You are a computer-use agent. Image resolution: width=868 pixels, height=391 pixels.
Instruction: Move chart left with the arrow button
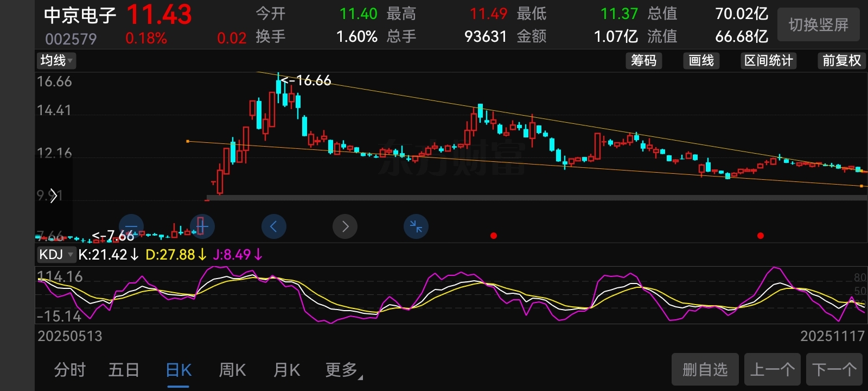click(274, 226)
